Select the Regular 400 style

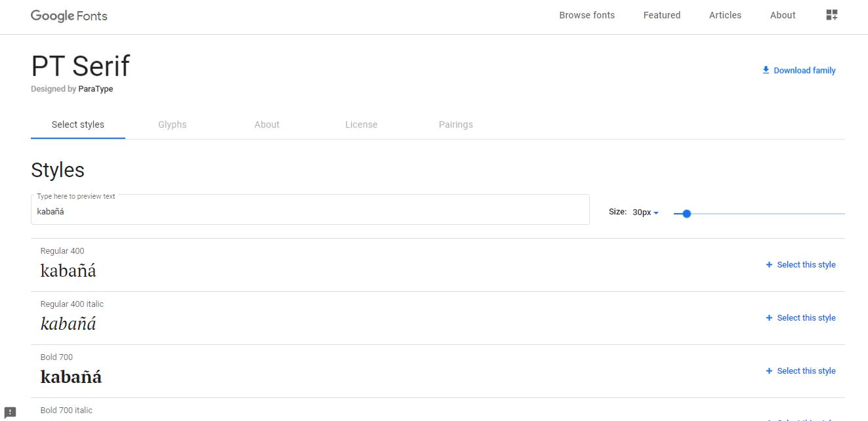(800, 265)
